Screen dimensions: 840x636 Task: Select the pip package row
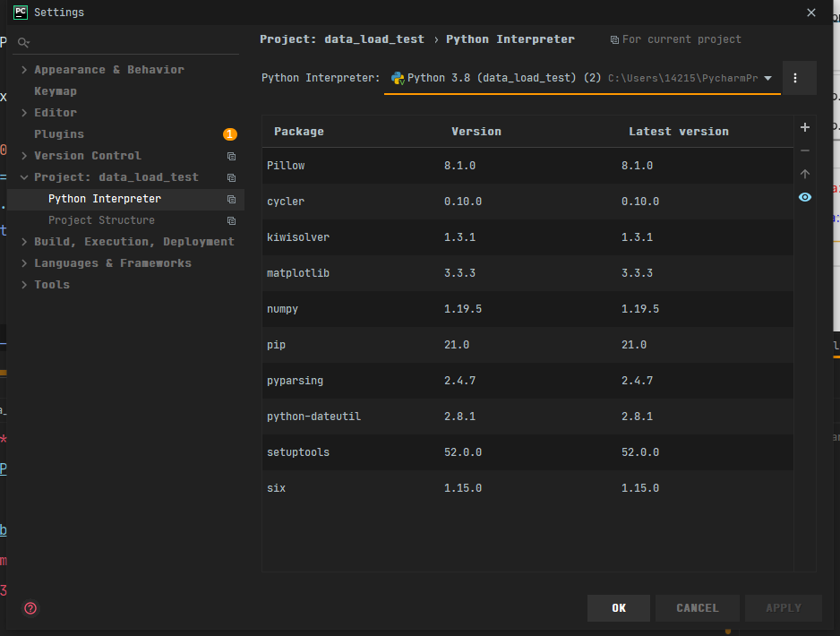[527, 345]
